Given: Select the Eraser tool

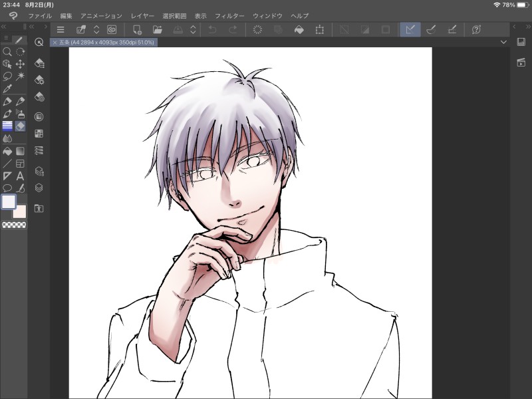Looking at the screenshot, I should click(x=21, y=126).
